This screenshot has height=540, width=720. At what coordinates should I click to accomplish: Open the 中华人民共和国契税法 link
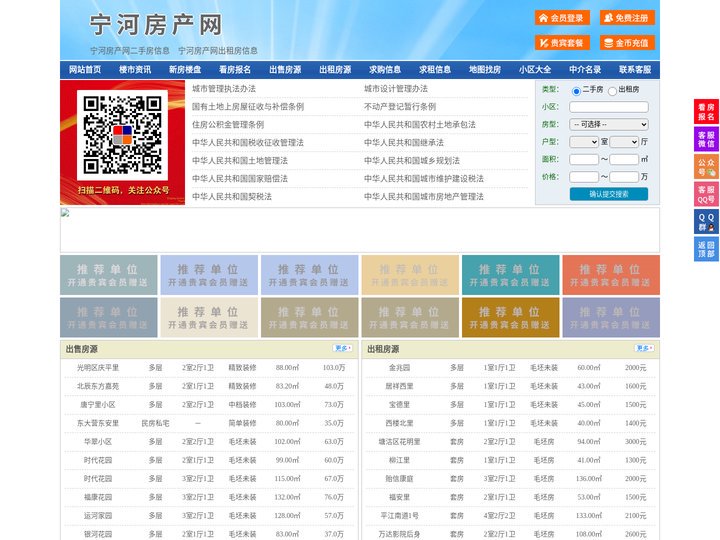[232, 197]
